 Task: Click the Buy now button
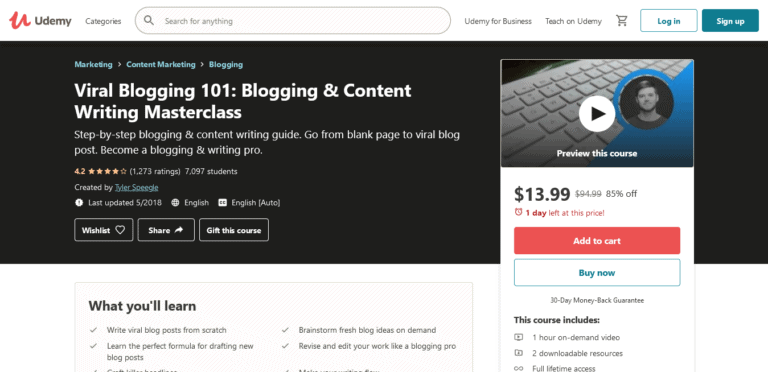(x=597, y=273)
